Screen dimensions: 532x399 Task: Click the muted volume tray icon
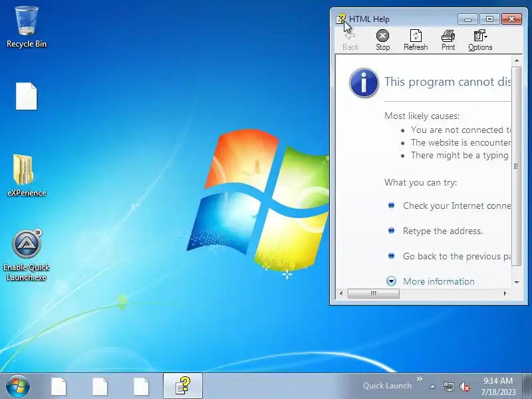(x=465, y=386)
